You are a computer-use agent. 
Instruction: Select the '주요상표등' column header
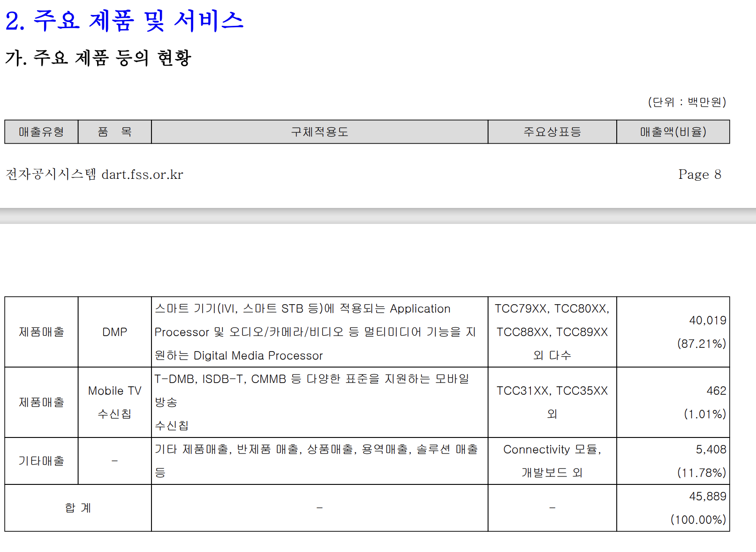(x=552, y=132)
